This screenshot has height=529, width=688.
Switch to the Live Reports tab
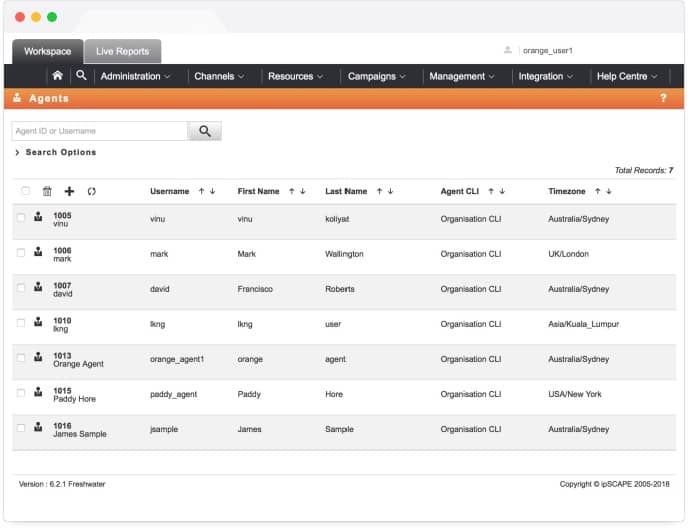click(122, 51)
